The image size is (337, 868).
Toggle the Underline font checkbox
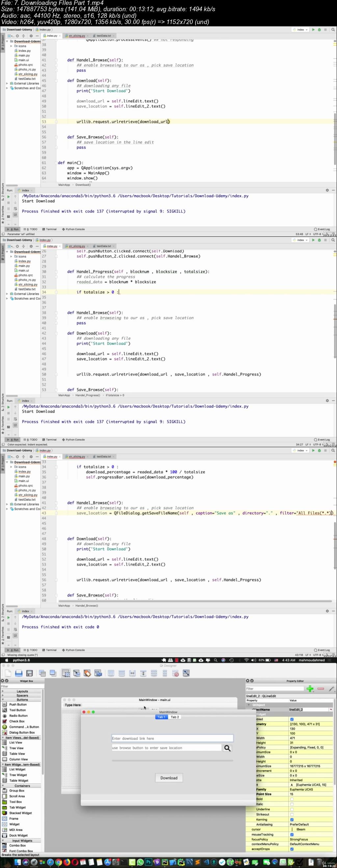tap(292, 809)
